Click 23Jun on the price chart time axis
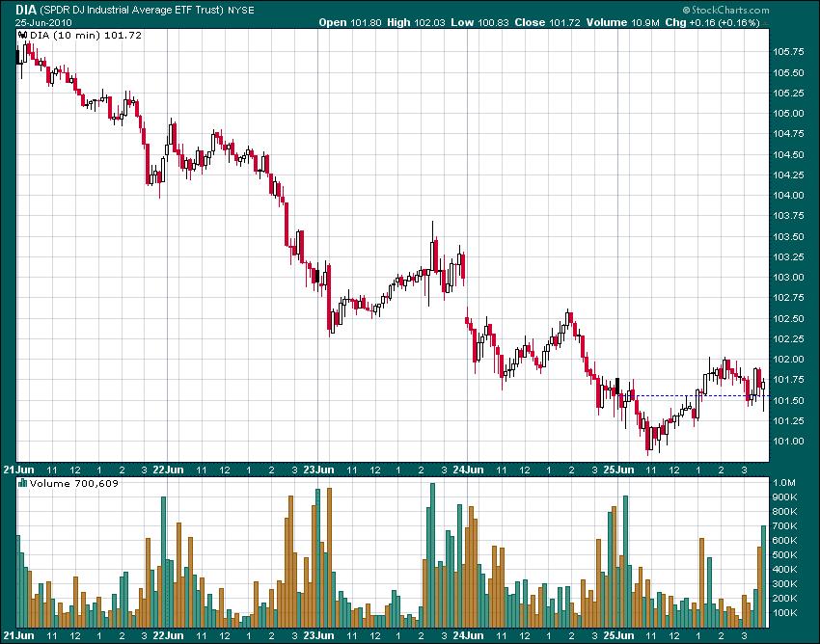This screenshot has width=820, height=644. coord(318,470)
